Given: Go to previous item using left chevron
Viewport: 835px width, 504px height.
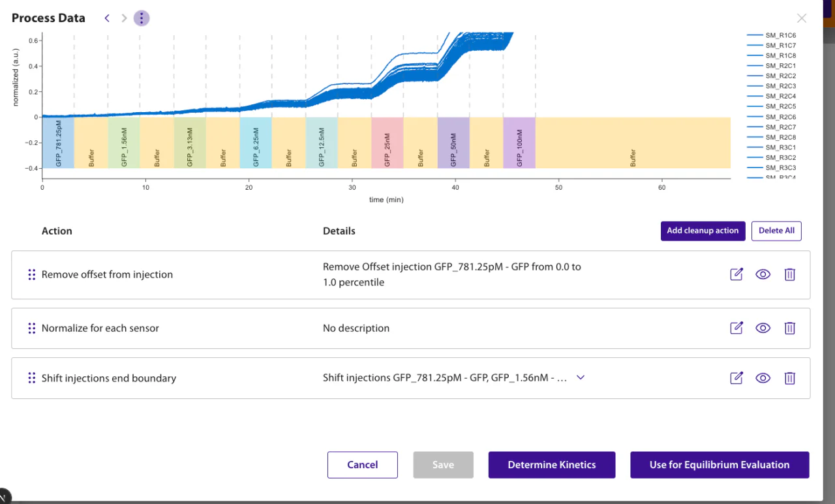Looking at the screenshot, I should click(x=107, y=18).
